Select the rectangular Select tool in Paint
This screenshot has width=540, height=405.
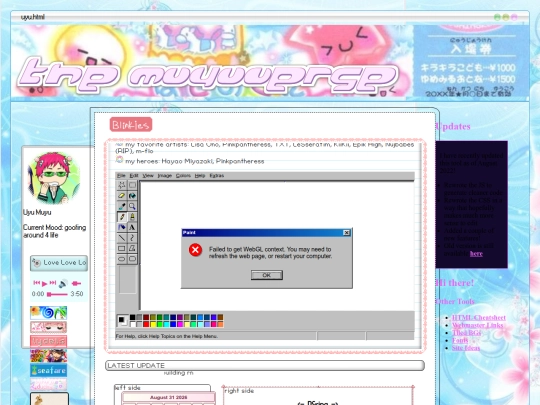(x=132, y=185)
